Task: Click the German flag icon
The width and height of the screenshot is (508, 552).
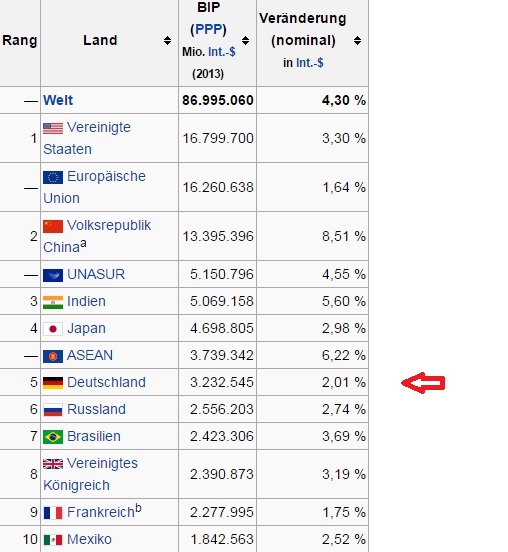Action: 53,383
